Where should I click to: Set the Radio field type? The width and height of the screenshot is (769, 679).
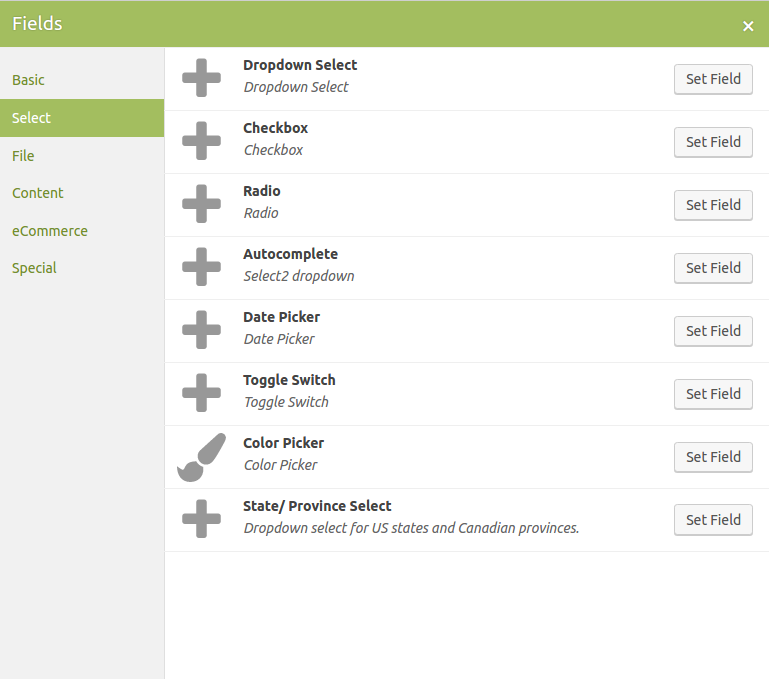point(713,205)
